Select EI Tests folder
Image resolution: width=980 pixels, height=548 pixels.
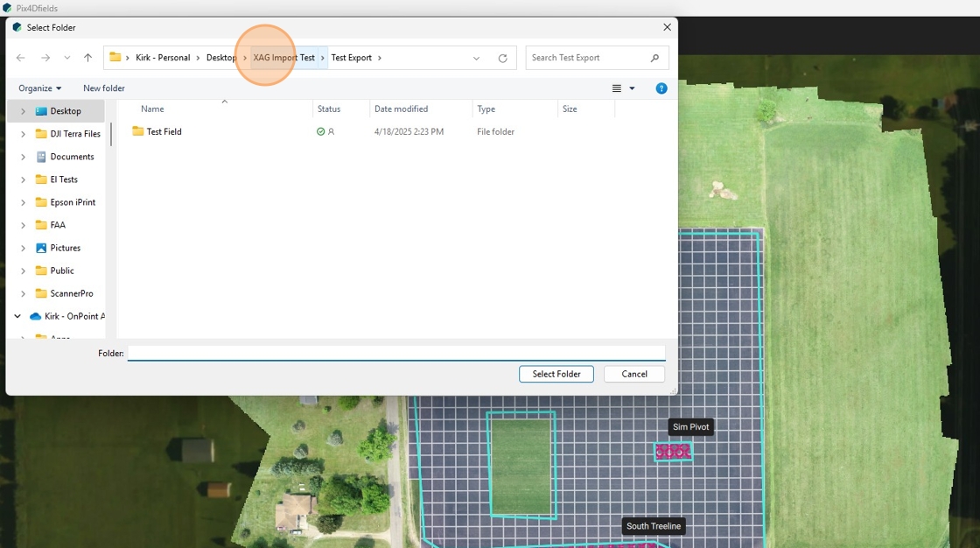64,179
